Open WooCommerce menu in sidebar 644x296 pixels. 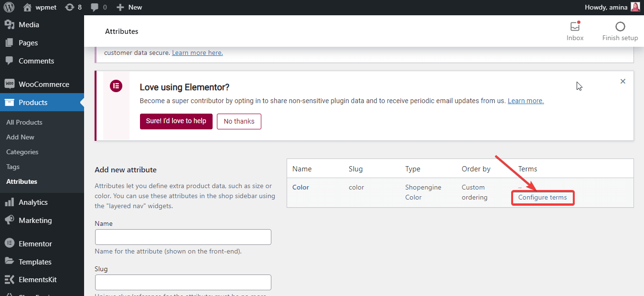pos(43,85)
